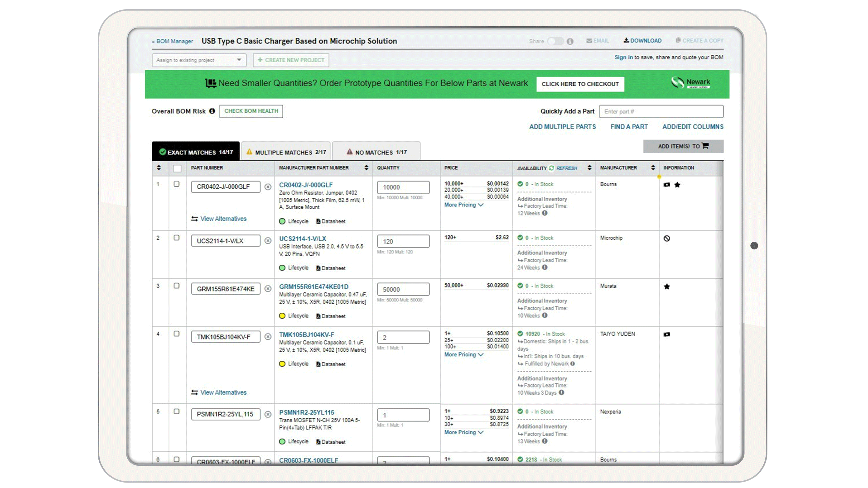Open Datasheet for TMK105BJ104KV-F
Image resolution: width=868 pixels, height=488 pixels.
331,364
